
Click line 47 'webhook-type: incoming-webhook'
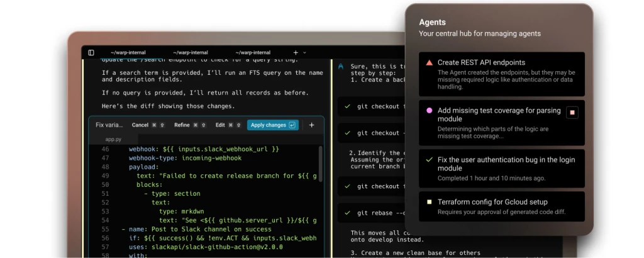pos(186,158)
